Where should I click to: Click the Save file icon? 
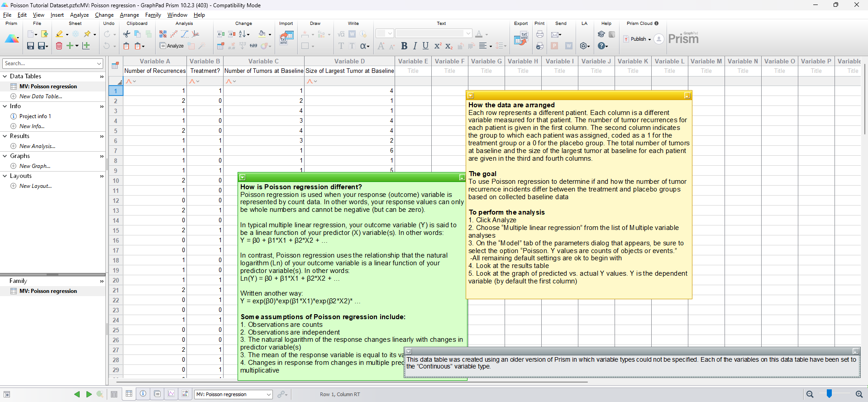coord(30,46)
